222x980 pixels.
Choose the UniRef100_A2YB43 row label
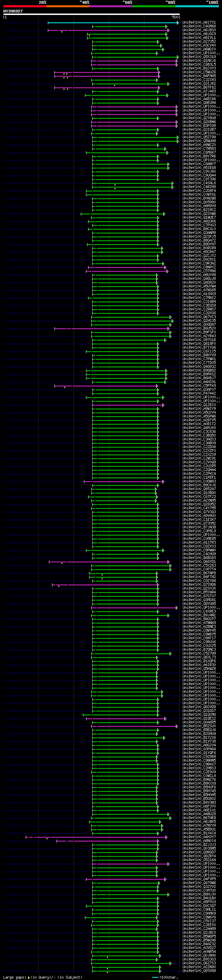[x=199, y=336]
